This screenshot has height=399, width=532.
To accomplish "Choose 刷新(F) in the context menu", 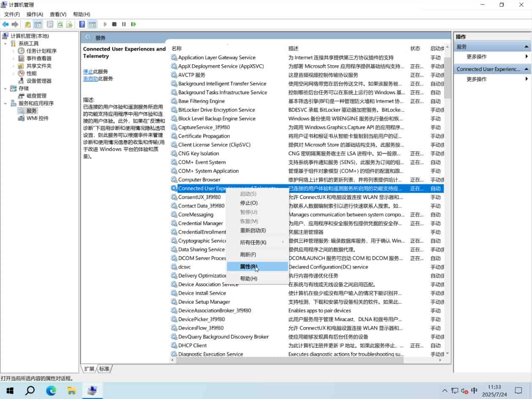I will tap(258, 255).
